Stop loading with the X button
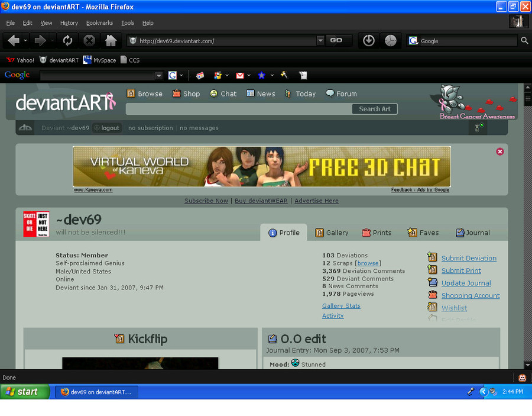This screenshot has height=416, width=532. 89,41
